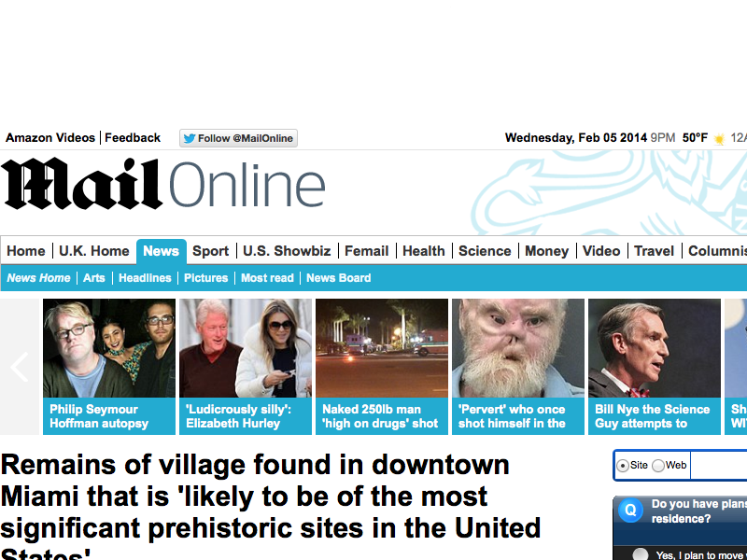
Task: Go to Most read submenu
Action: tap(267, 278)
